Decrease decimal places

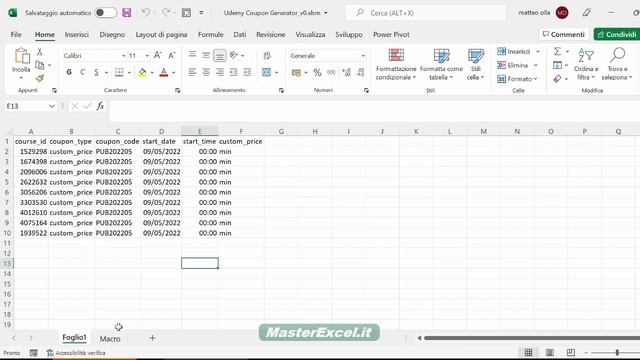tap(360, 73)
